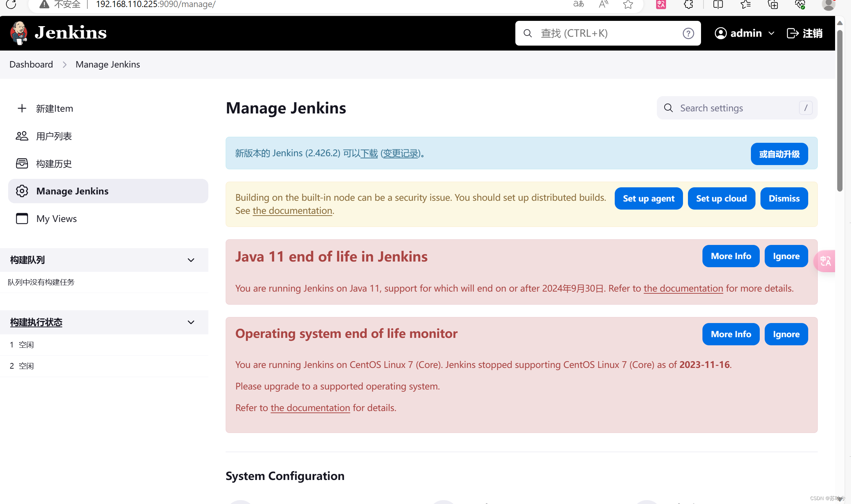Screen dimensions: 851x504
Task: Open the admin user dropdown chevron
Action: [x=771, y=33]
